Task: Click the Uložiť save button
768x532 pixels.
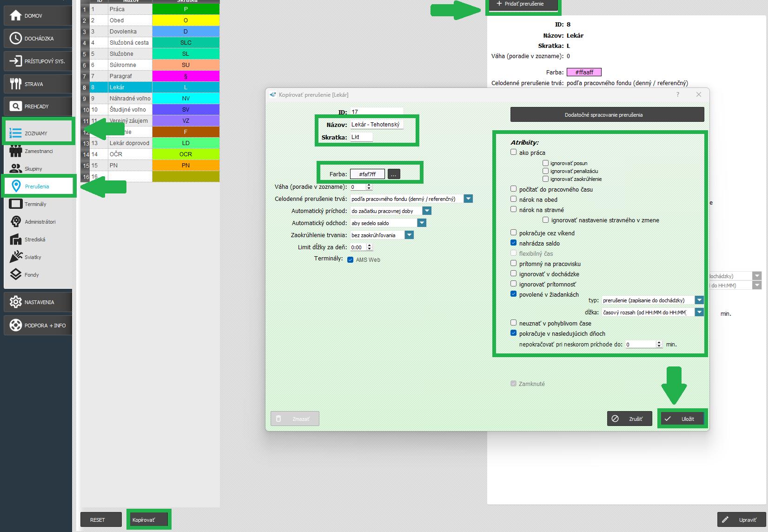Action: tap(682, 419)
